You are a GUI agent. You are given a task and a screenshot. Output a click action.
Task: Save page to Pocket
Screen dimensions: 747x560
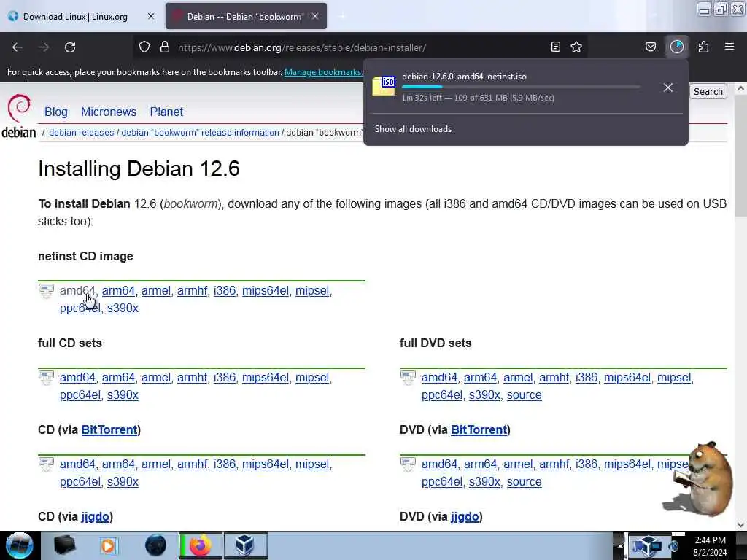(x=650, y=47)
